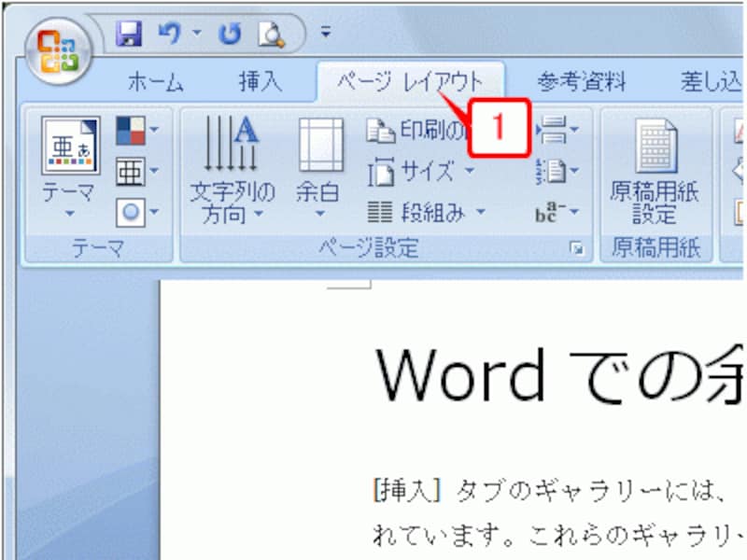
Task: Choose theme colors palette
Action: click(136, 130)
